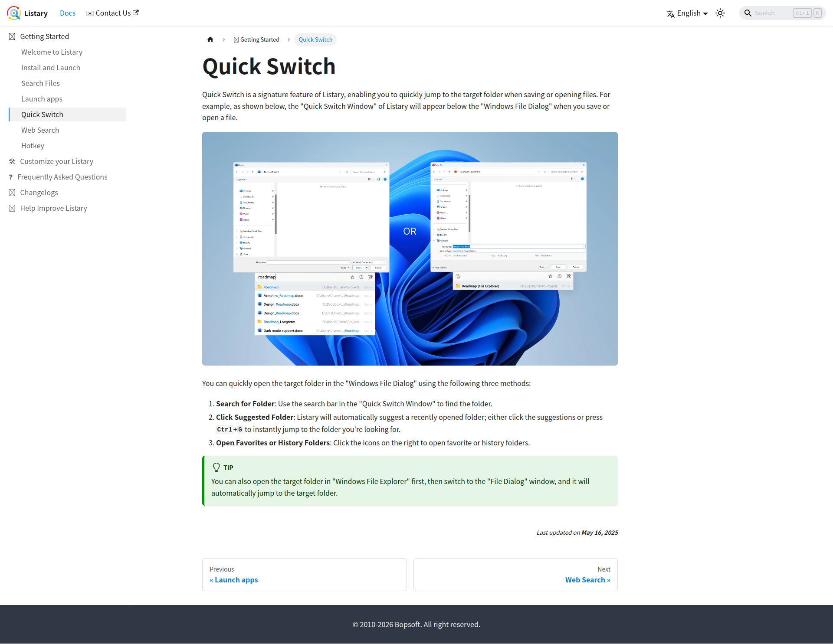Image resolution: width=833 pixels, height=644 pixels.
Task: Click the Customize your Listary tools icon
Action: 12,161
